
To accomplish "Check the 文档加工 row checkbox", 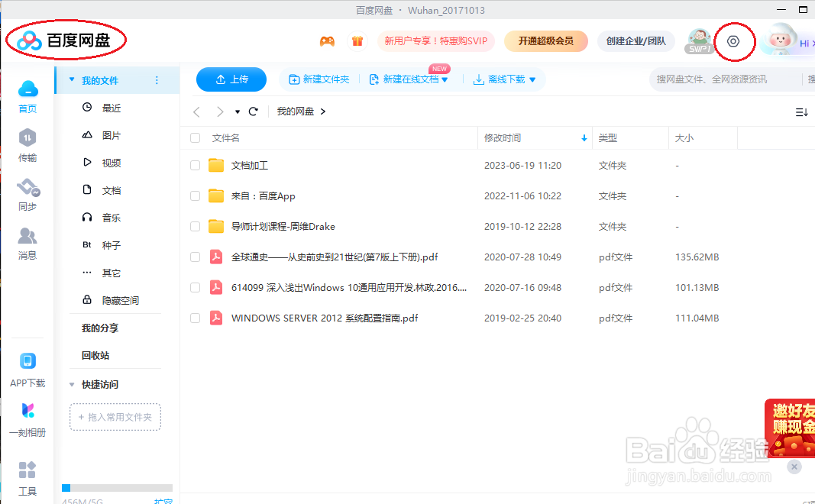I will click(x=195, y=165).
